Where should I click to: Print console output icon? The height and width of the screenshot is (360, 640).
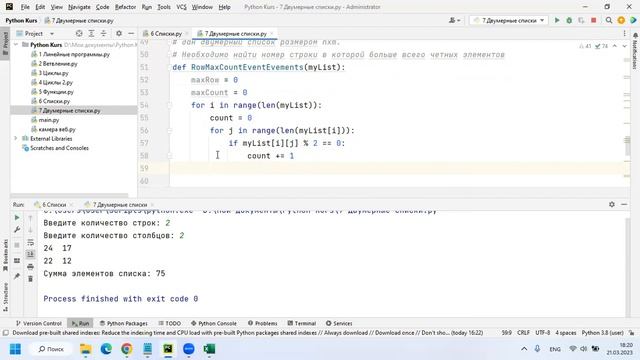(x=30, y=267)
